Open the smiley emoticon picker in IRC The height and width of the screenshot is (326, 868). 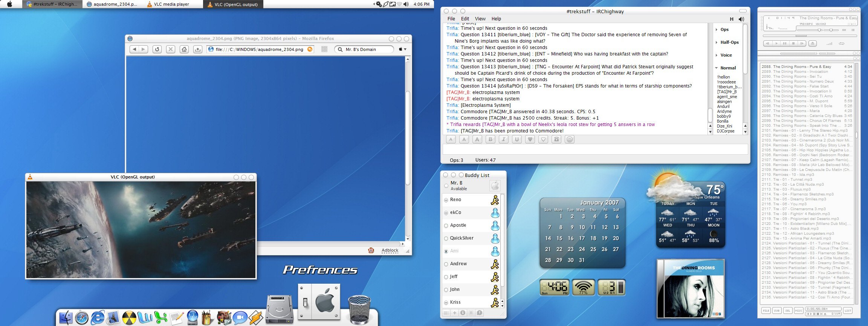[570, 139]
